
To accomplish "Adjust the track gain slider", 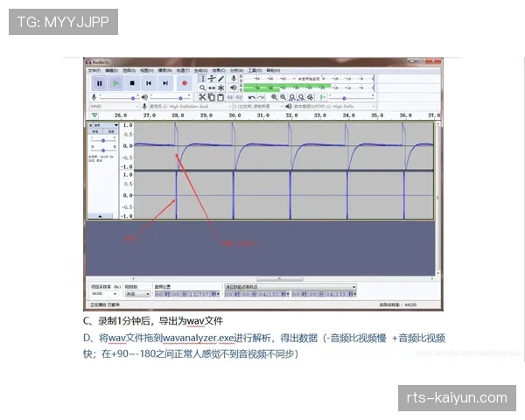I will 103,141.
